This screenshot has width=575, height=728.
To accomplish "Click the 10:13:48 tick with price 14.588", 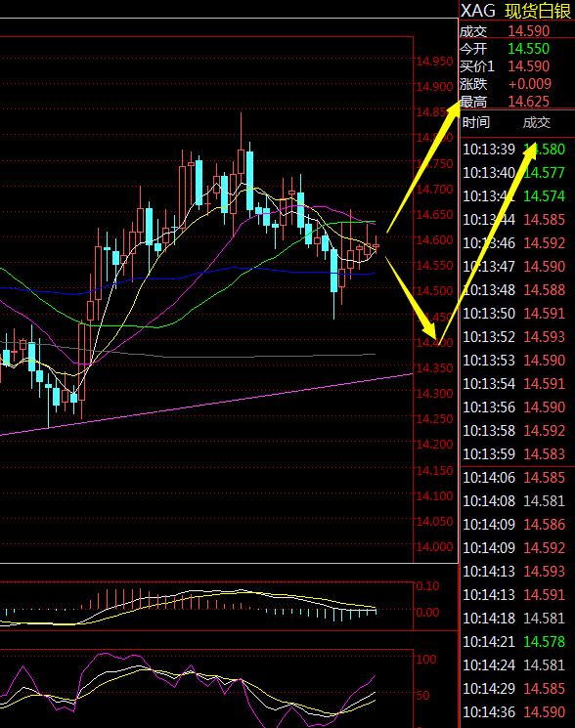I will pyautogui.click(x=513, y=289).
